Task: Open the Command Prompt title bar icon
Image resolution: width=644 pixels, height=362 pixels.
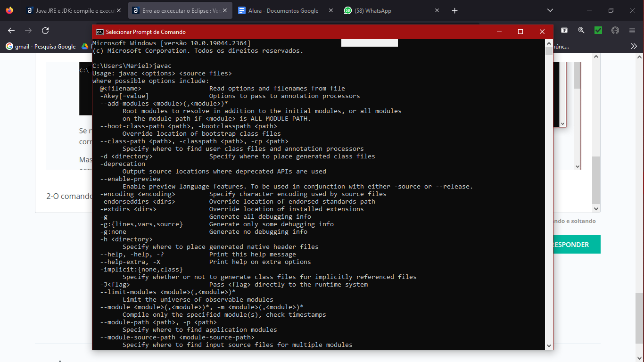Action: (x=99, y=32)
